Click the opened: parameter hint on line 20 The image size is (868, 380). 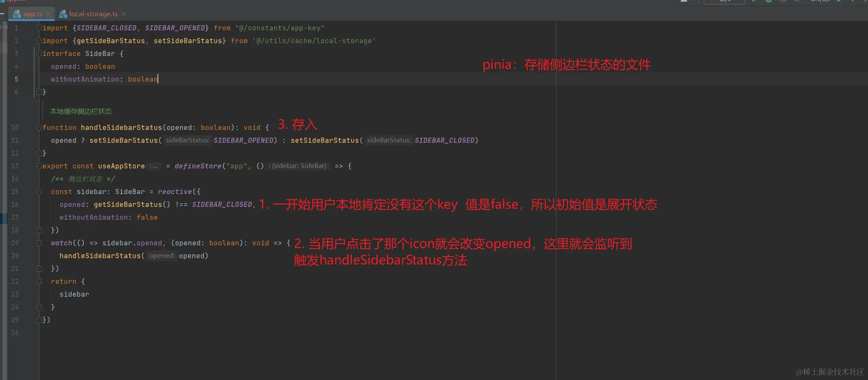[x=161, y=256]
